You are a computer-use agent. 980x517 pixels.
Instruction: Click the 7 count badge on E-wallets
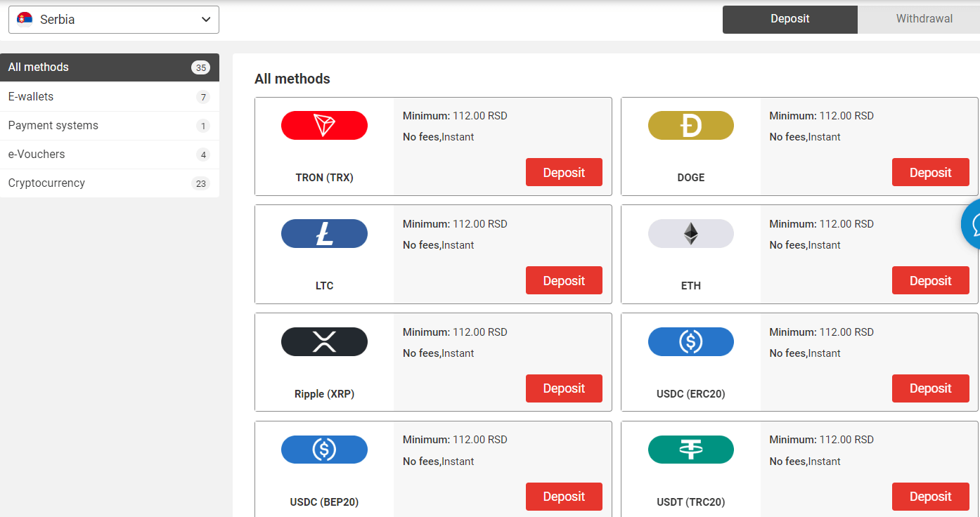tap(203, 97)
